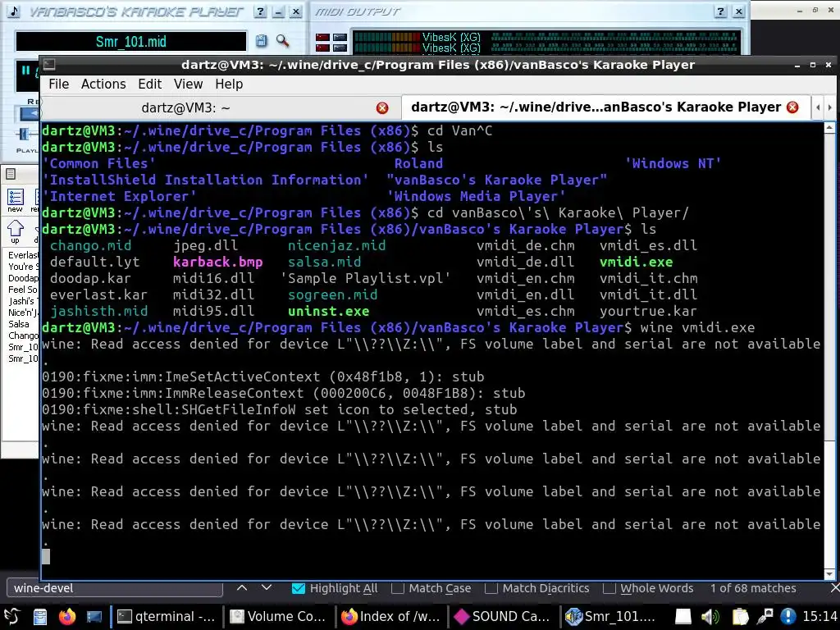Toggle the top blue solo button in MIDI Output
Screen dimensions: 840x630
coord(340,37)
